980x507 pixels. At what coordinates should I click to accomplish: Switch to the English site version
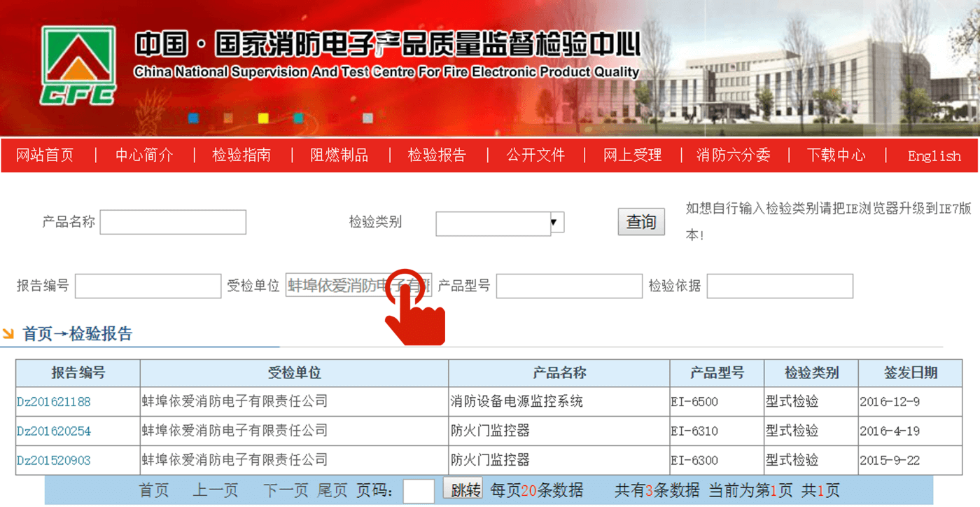934,156
